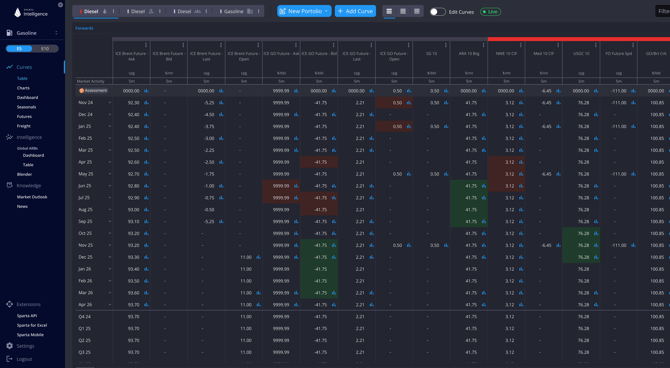Click the Q2 25 quarterly row label

pyautogui.click(x=85, y=341)
